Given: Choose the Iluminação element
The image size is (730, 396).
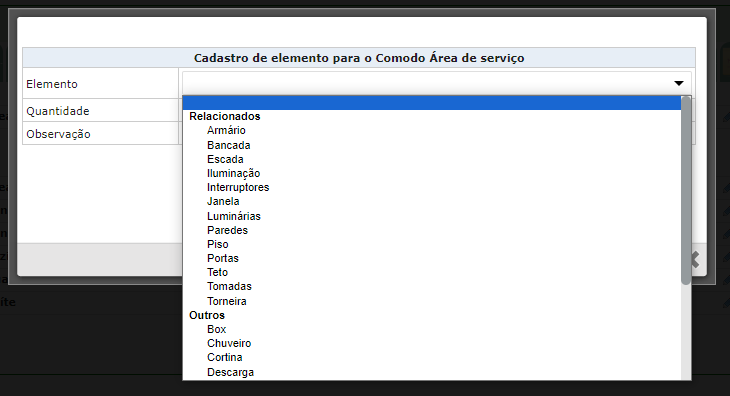Looking at the screenshot, I should coord(234,173).
